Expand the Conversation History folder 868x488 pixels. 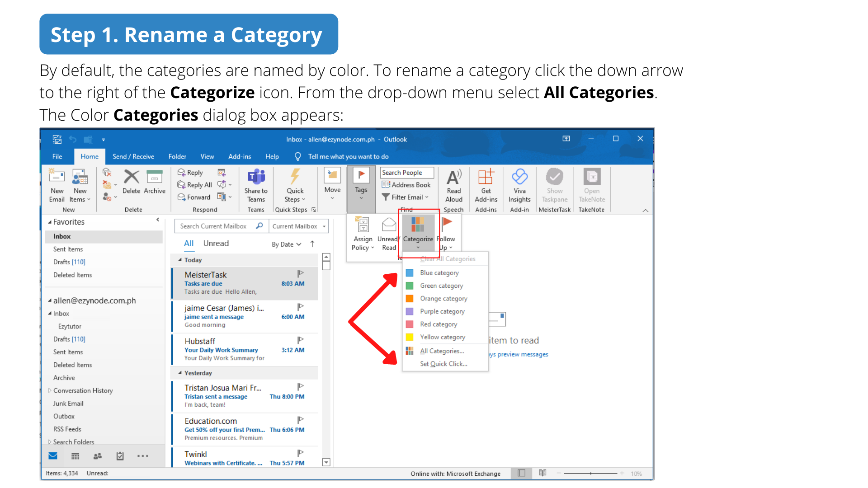point(50,391)
